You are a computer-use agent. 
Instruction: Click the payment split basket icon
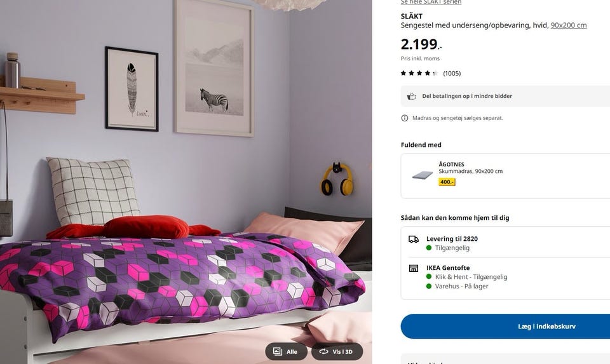(411, 96)
